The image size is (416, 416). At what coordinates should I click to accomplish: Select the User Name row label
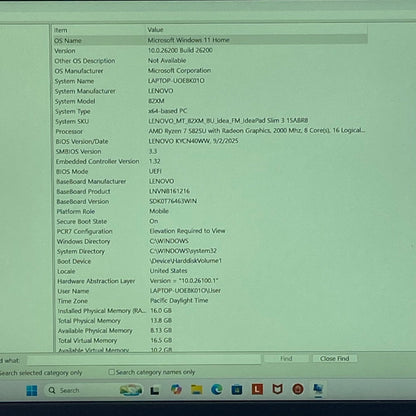[x=73, y=291]
